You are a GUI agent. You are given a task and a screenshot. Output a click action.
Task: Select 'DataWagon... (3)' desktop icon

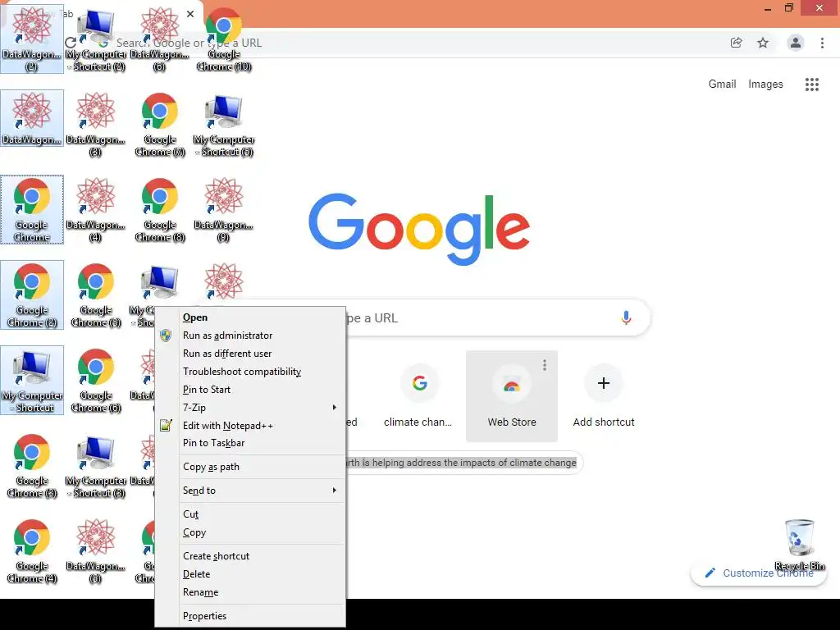[x=96, y=125]
